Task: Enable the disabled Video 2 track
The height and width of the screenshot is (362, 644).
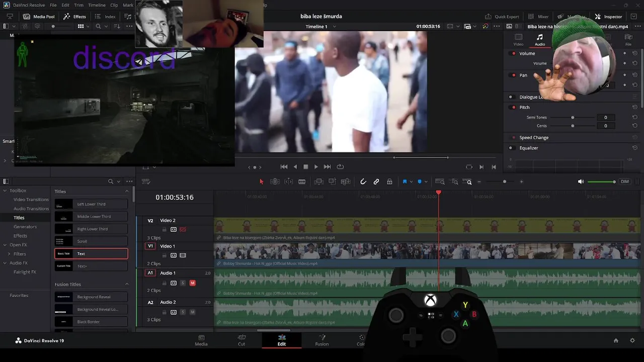Action: [x=183, y=229]
